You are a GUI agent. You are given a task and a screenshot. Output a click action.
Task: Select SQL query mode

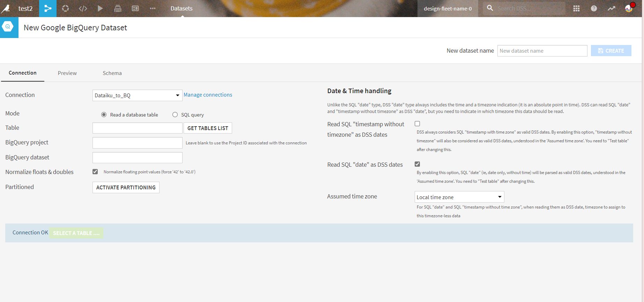(x=175, y=115)
